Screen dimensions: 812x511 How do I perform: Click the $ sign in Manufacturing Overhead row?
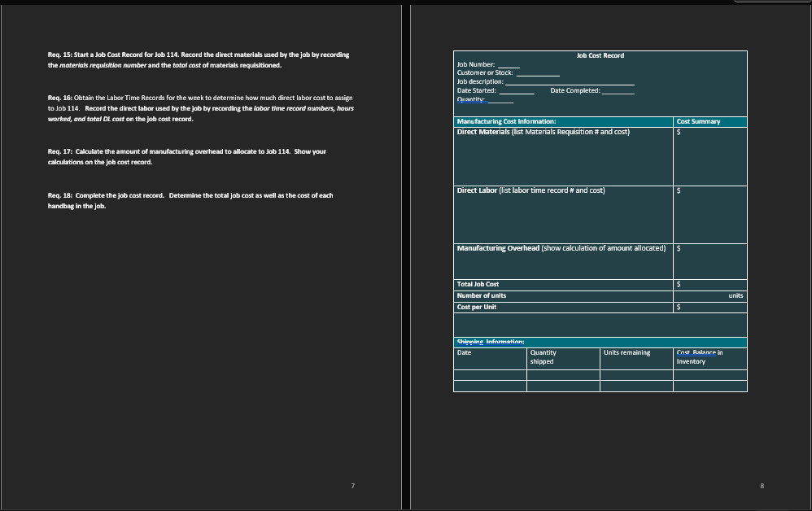[x=679, y=248]
